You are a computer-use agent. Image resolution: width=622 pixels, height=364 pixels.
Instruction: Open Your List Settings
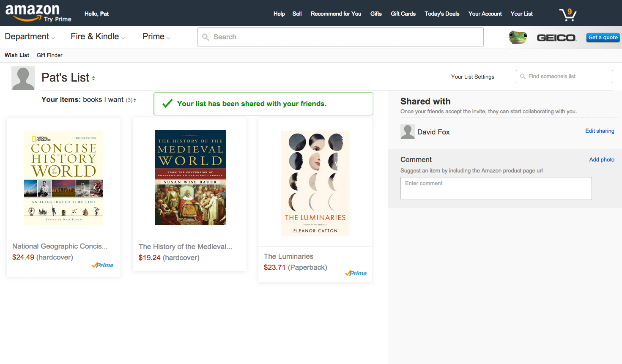point(473,77)
